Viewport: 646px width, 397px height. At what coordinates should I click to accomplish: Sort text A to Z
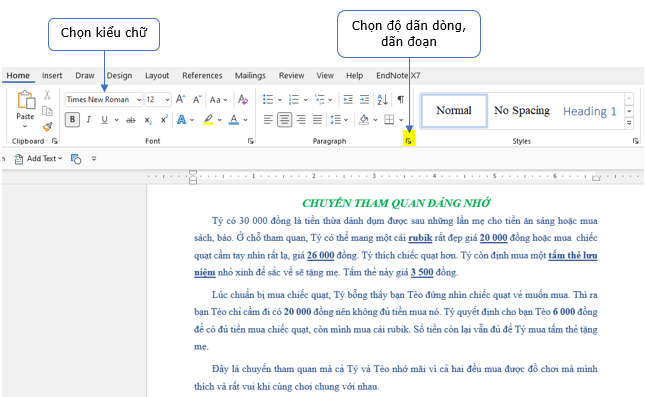click(x=382, y=99)
